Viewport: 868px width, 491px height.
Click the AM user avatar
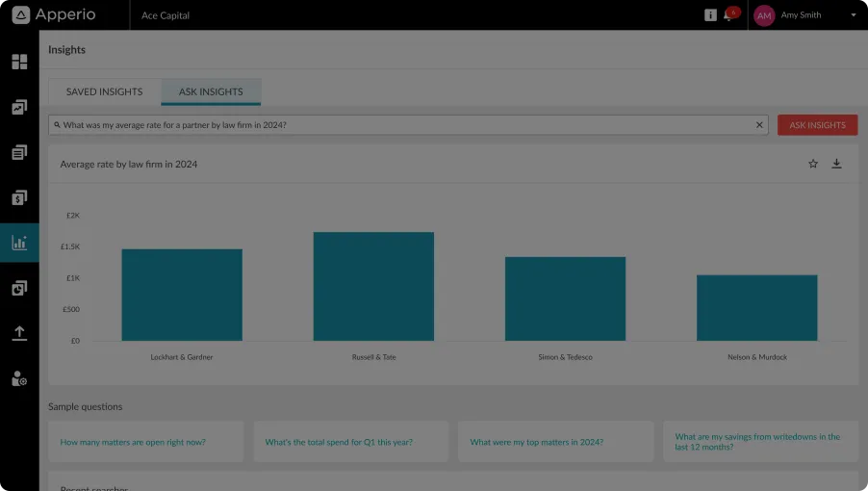764,15
